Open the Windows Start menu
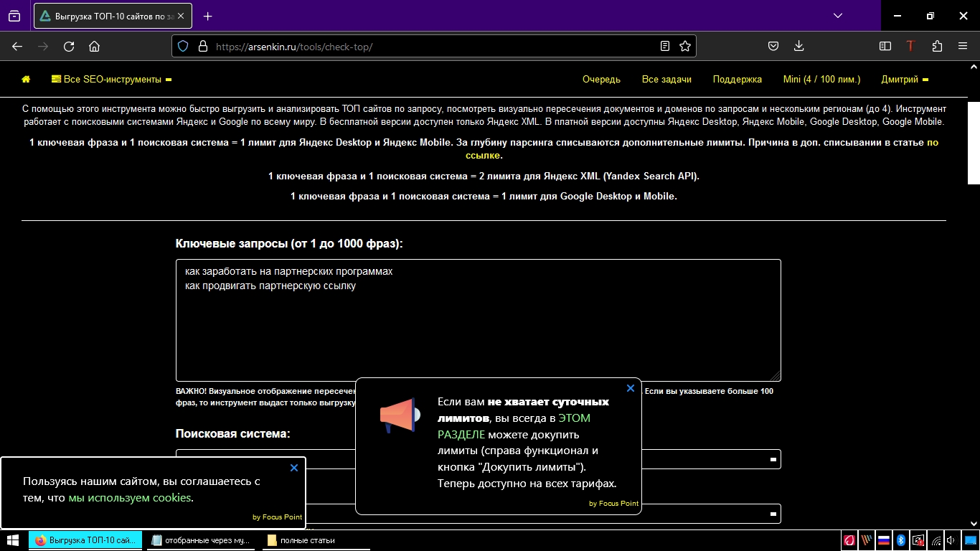 point(13,540)
